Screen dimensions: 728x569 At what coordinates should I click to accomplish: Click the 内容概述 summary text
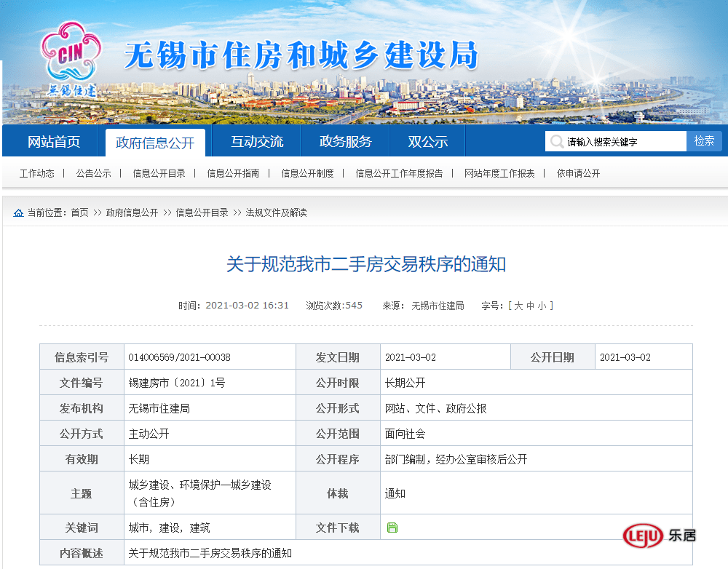[210, 553]
